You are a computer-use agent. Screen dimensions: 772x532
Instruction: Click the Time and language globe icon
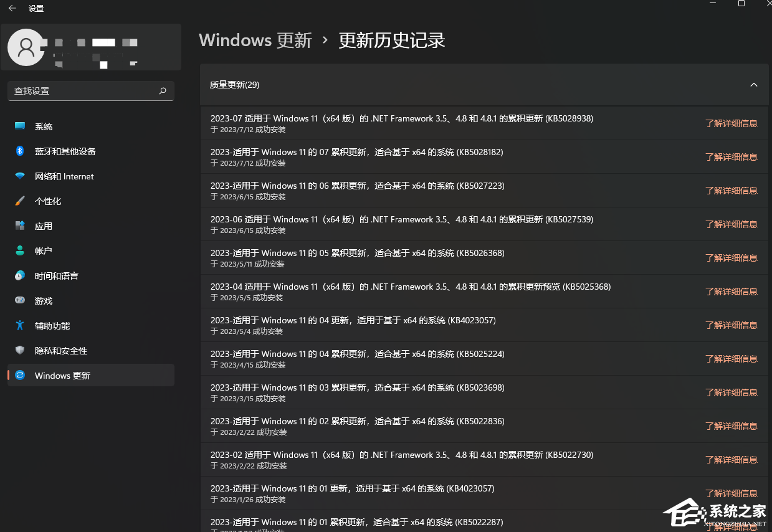point(20,276)
